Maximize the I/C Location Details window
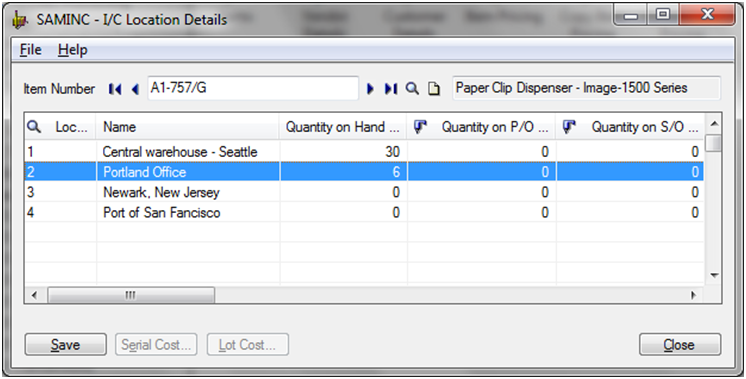This screenshot has width=746, height=379. pos(663,15)
